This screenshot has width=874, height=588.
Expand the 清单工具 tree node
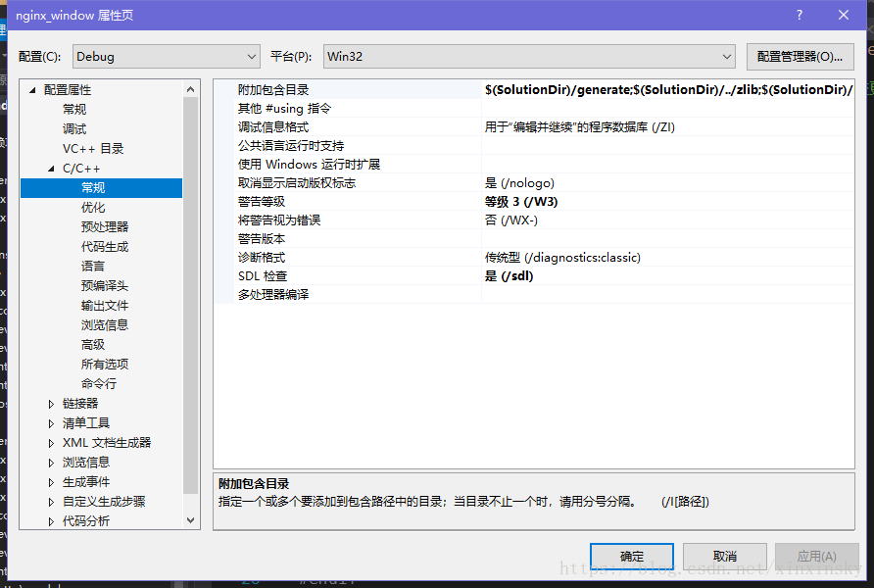coord(51,423)
